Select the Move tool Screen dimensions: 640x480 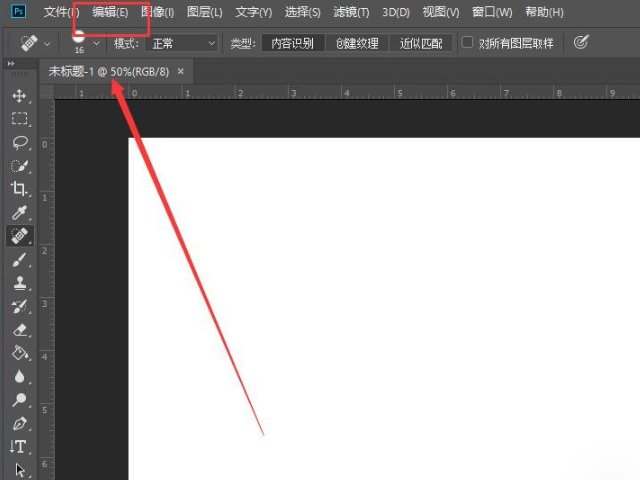click(x=19, y=95)
